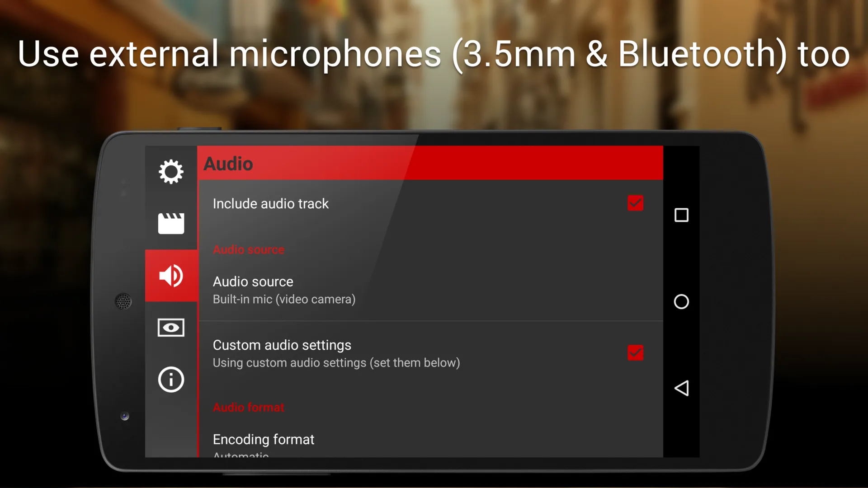Screen dimensions: 868x488
Task: Open the Settings panel
Action: (171, 172)
